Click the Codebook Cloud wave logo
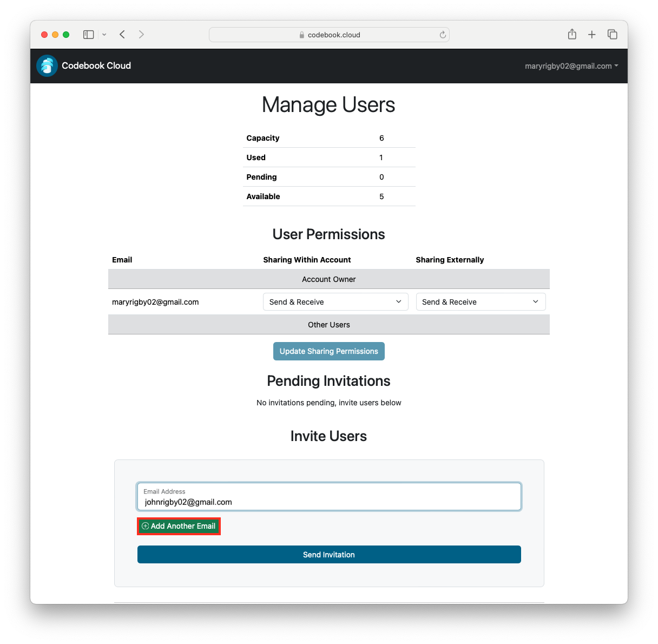Screen dimensions: 658x644 point(47,65)
